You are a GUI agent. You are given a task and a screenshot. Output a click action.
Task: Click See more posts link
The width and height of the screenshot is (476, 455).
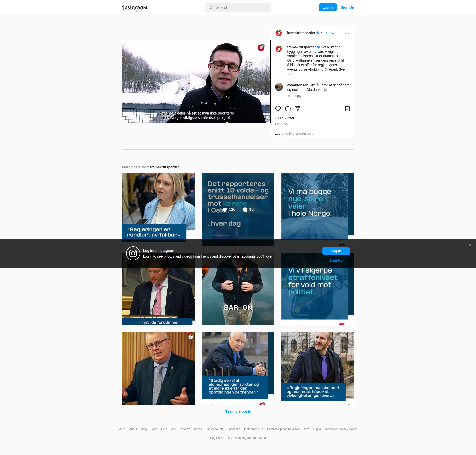(238, 411)
